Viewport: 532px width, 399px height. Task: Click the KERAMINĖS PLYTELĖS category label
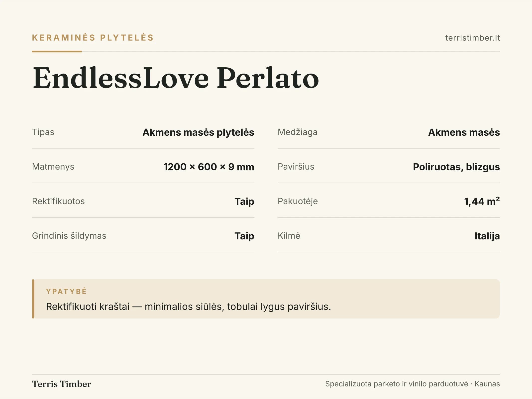point(93,38)
